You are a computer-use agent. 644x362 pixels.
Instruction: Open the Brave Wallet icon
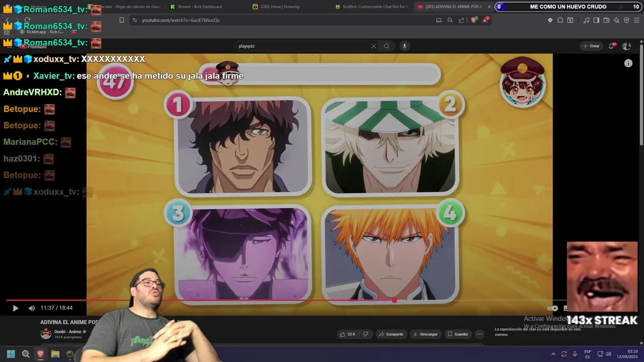click(x=606, y=20)
